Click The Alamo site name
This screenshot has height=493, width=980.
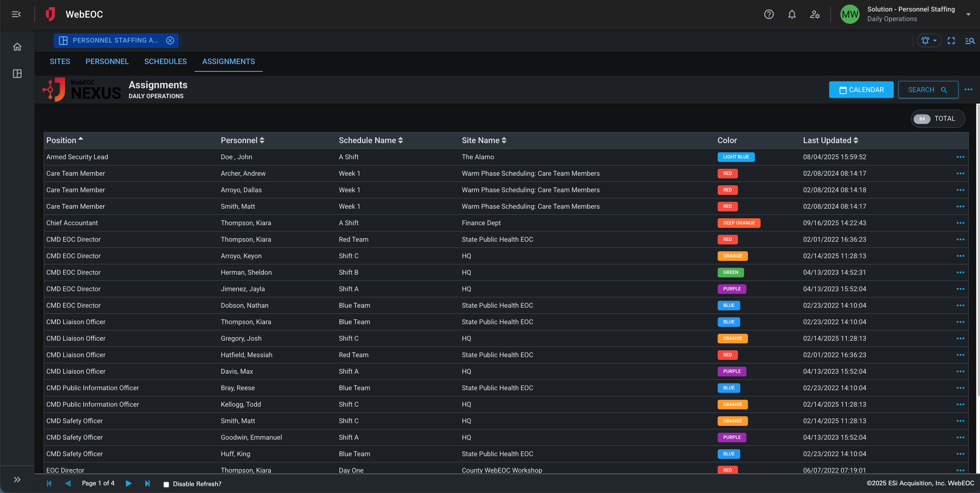[478, 157]
